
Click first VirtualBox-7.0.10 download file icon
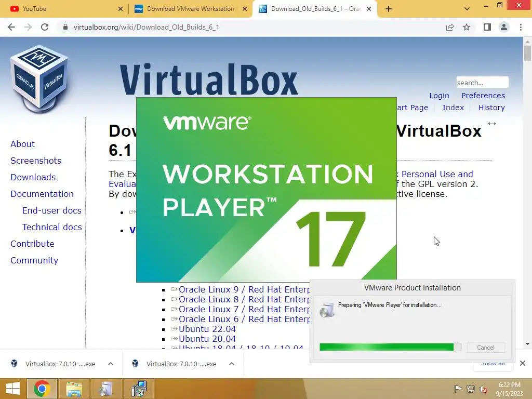(14, 364)
